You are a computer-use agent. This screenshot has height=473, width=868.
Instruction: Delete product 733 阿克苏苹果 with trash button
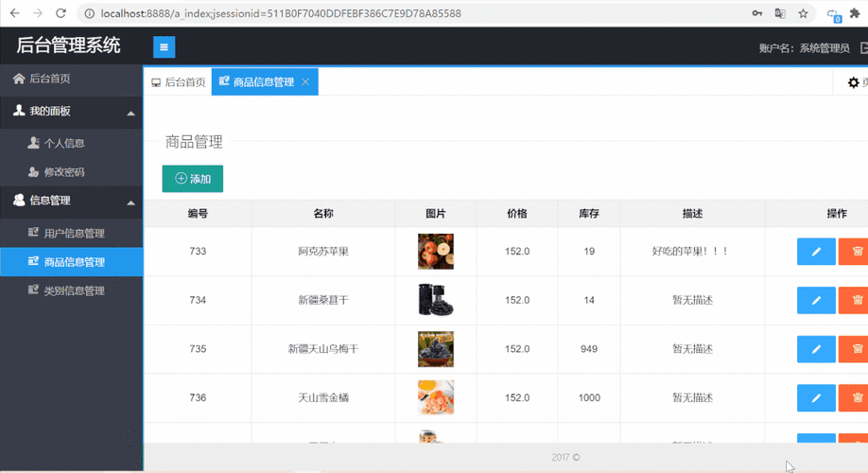[853, 252]
